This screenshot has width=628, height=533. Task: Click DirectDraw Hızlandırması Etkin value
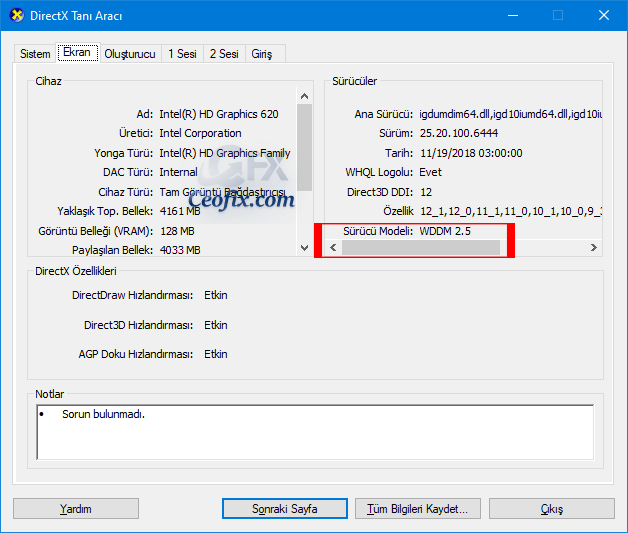click(215, 295)
